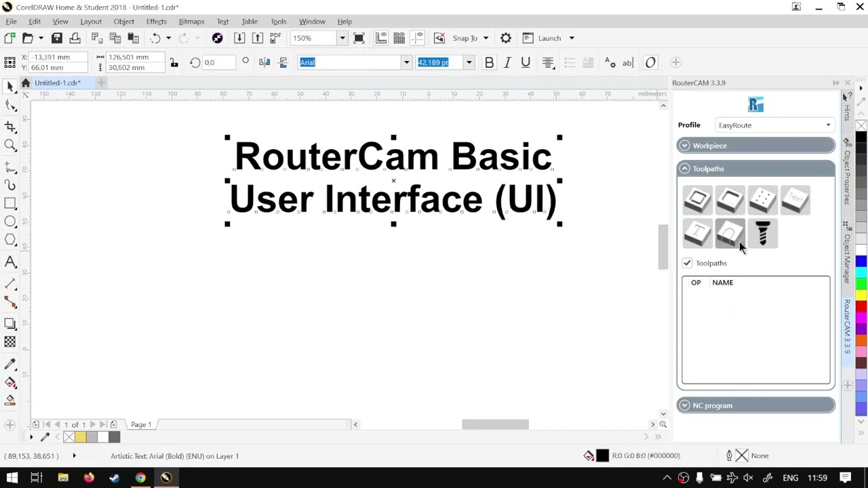This screenshot has height=488, width=868.
Task: Select the Pick tool in toolbox
Action: (x=10, y=87)
